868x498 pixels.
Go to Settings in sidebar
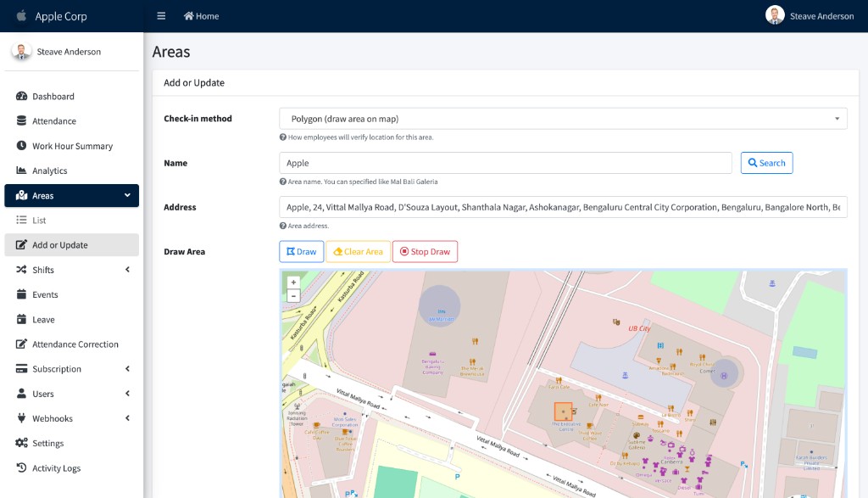(x=47, y=443)
